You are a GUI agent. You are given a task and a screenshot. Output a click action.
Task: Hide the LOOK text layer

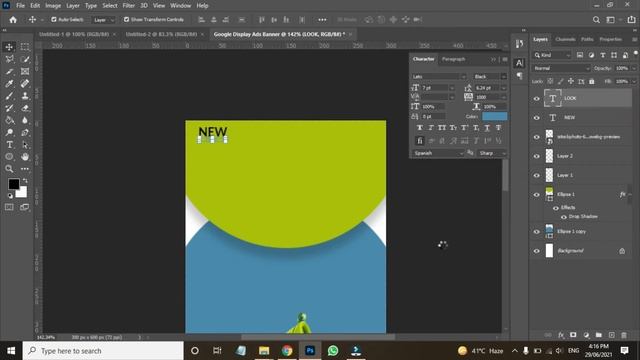[537, 98]
